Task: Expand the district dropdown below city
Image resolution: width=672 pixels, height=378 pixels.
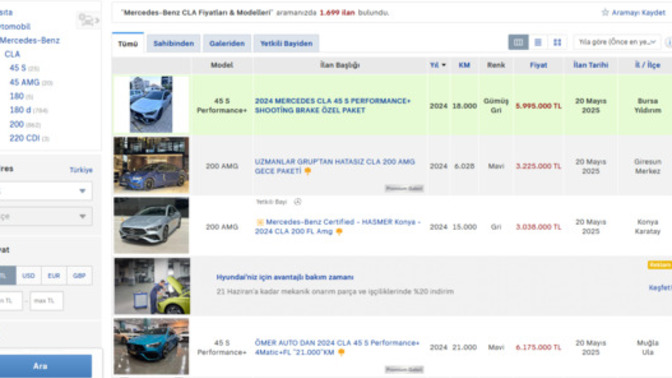Action: pyautogui.click(x=45, y=216)
